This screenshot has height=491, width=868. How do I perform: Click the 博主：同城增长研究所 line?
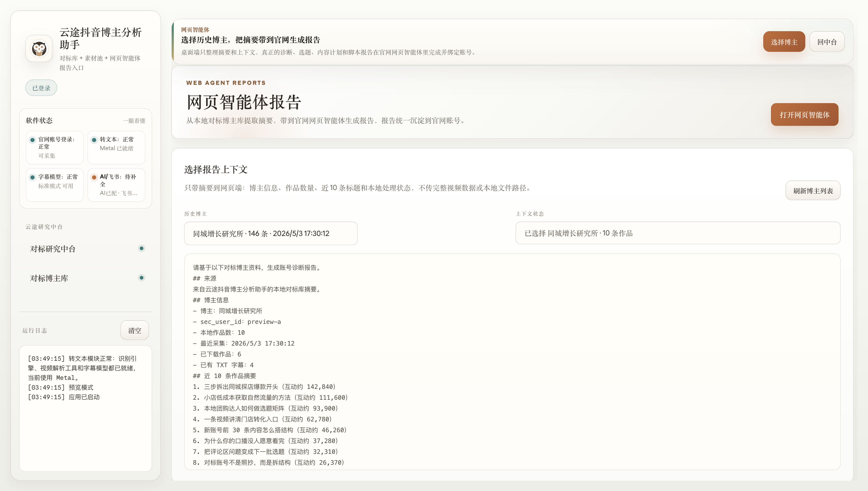227,311
